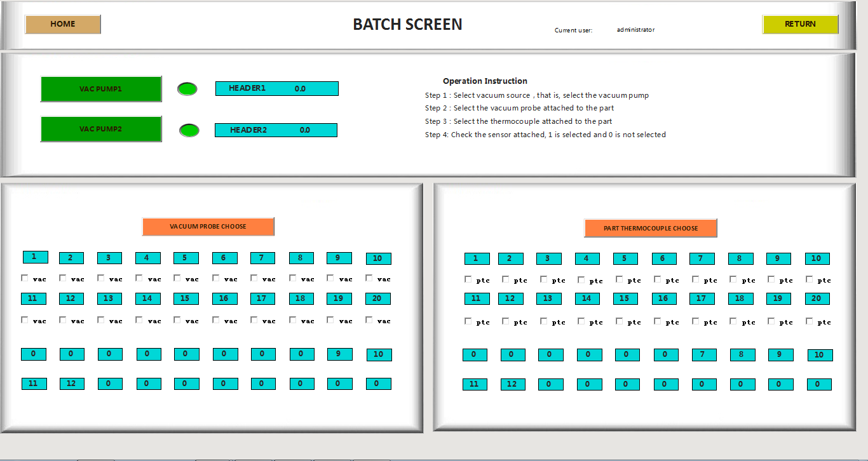Click the VACUUM PROBE CHOOSE button
The width and height of the screenshot is (868, 461).
(x=208, y=227)
